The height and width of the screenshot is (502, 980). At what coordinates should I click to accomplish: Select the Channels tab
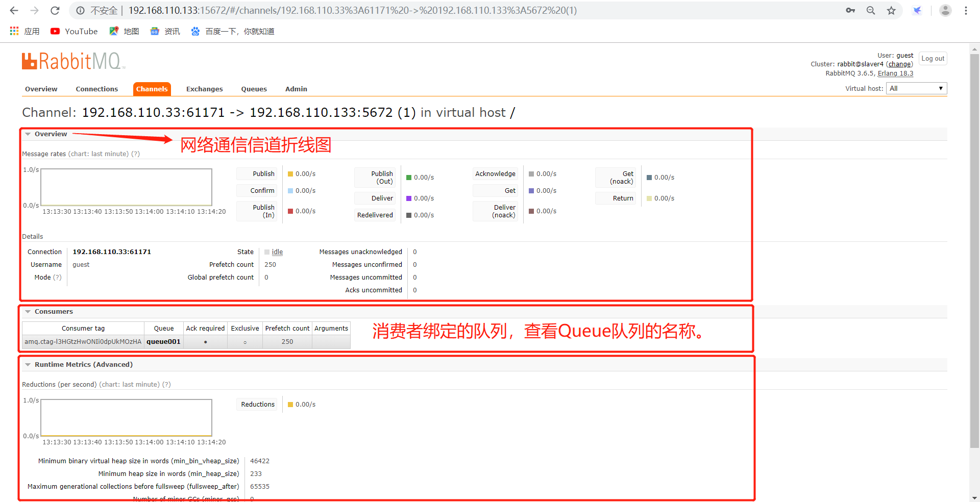coord(152,89)
